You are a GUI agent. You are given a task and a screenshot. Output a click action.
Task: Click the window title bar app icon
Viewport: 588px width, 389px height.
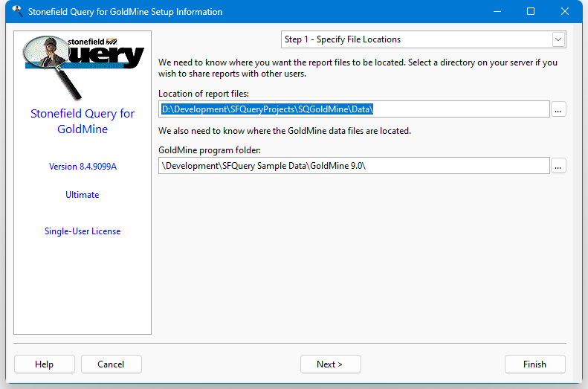coord(17,11)
